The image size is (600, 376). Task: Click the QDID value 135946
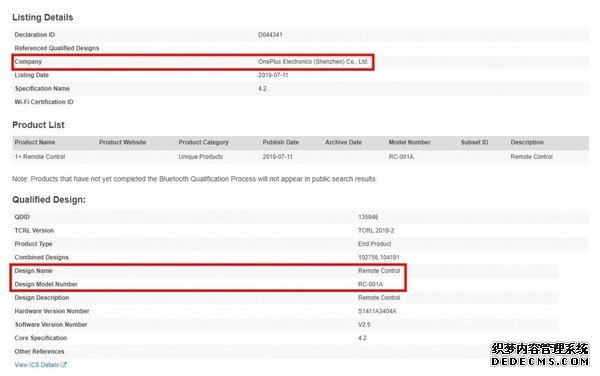368,217
